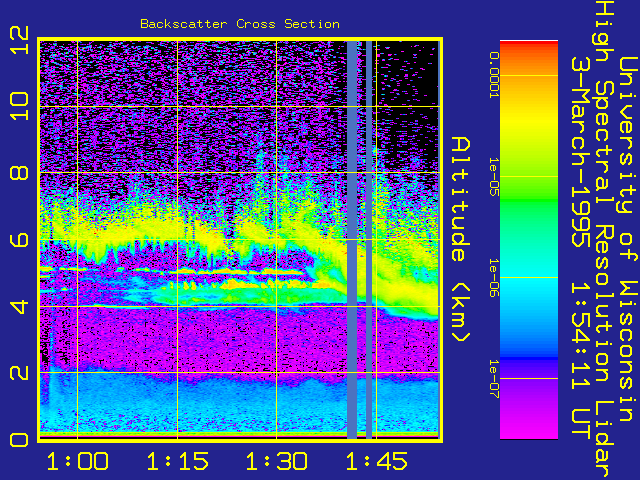Image resolution: width=640 pixels, height=480 pixels.
Task: Click the time axis label '1:15'
Action: pos(178,461)
